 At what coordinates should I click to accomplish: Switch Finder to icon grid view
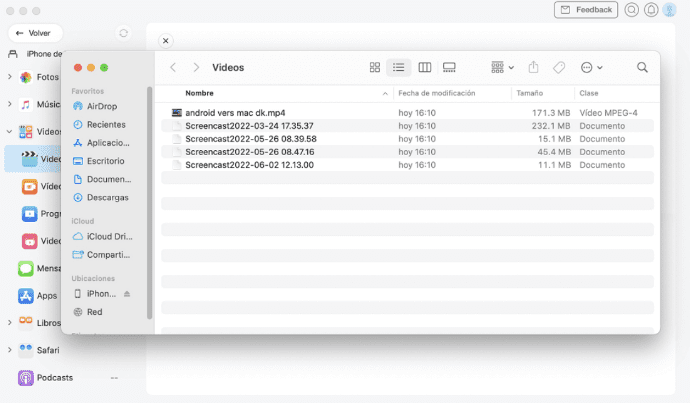click(x=374, y=67)
